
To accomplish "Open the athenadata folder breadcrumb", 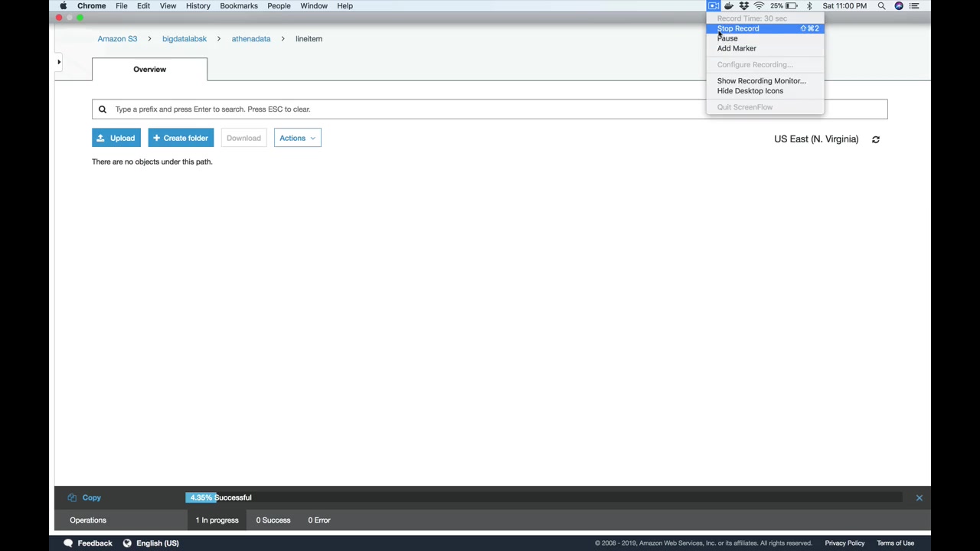I will tap(251, 38).
